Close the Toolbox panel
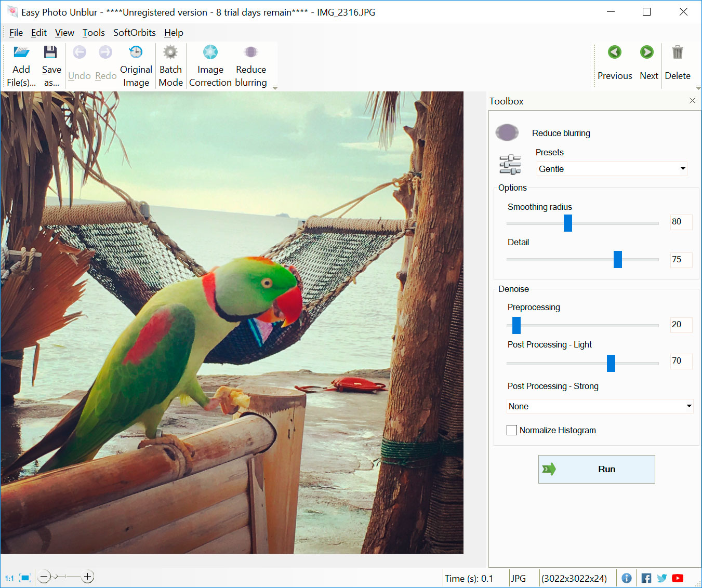 click(x=692, y=101)
